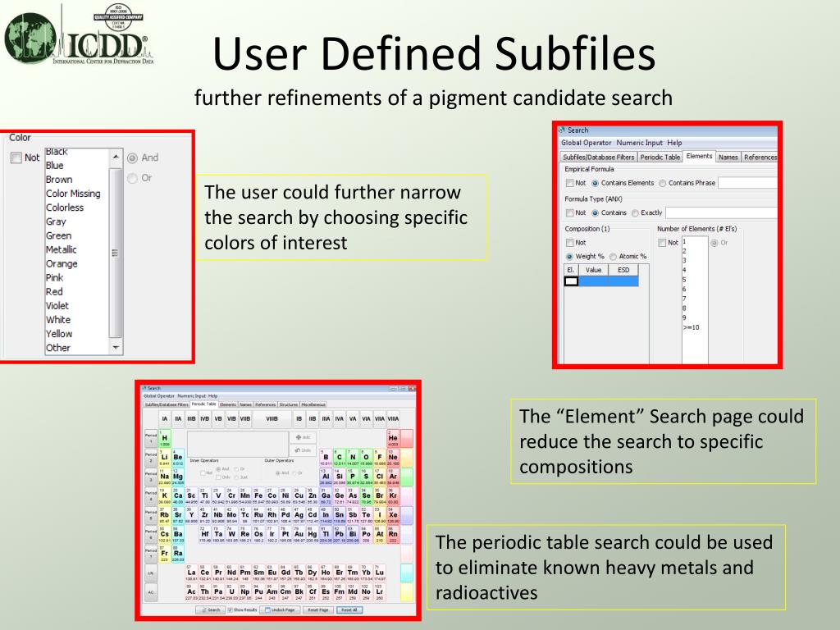Open the Numeric Input menu in Elements window
The width and height of the screenshot is (840, 630).
[639, 143]
